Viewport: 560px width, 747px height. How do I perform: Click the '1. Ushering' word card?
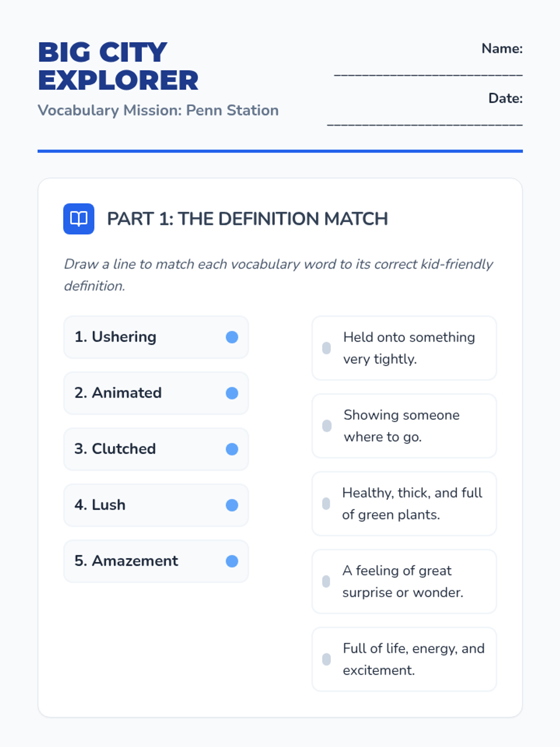(x=140, y=337)
